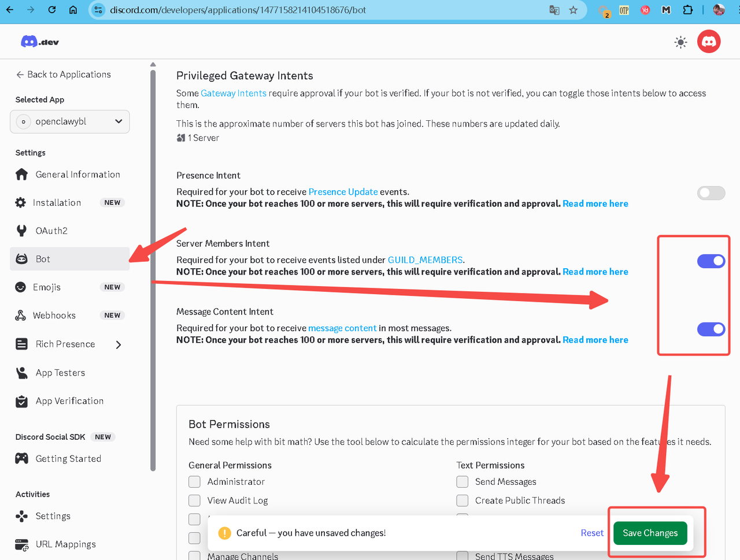Open the red Discord account avatar
The width and height of the screenshot is (740, 560).
[709, 42]
